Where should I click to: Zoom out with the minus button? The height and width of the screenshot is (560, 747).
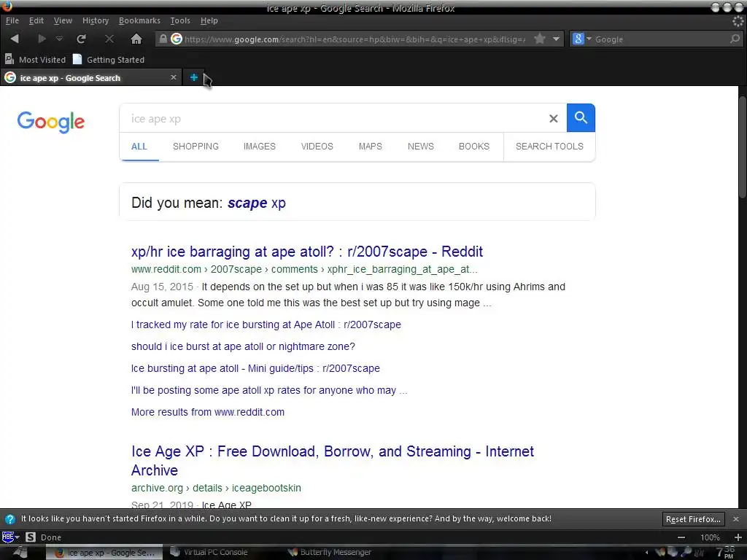click(681, 537)
